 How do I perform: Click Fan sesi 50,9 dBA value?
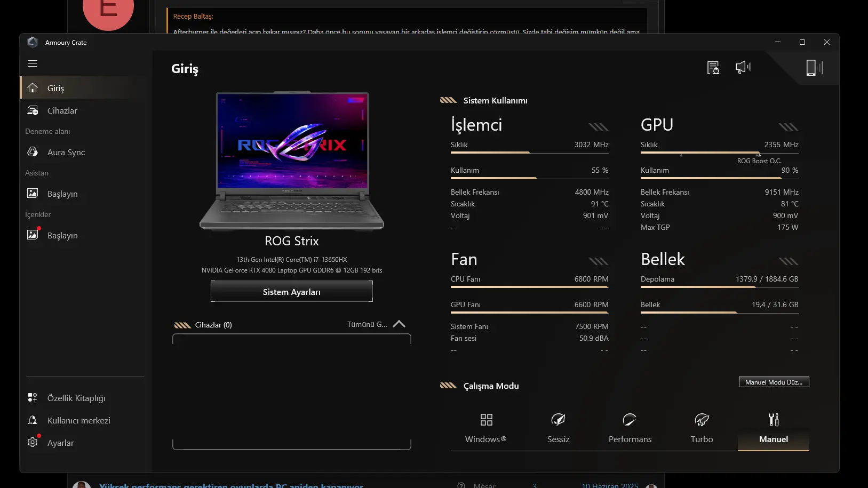(594, 338)
